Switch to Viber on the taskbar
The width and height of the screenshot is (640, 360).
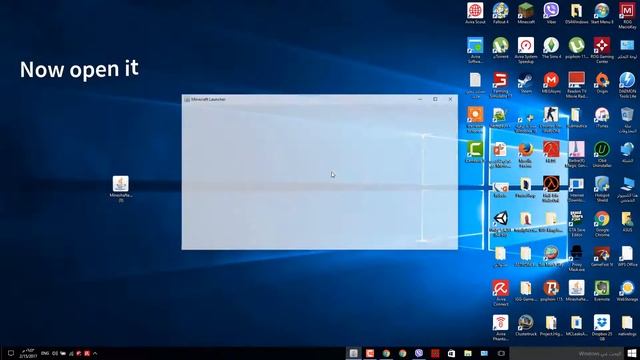point(419,353)
